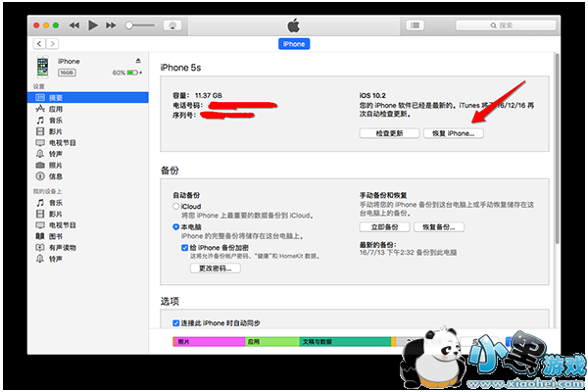
Task: Open the 摘要 summary sidebar item
Action: [x=88, y=98]
